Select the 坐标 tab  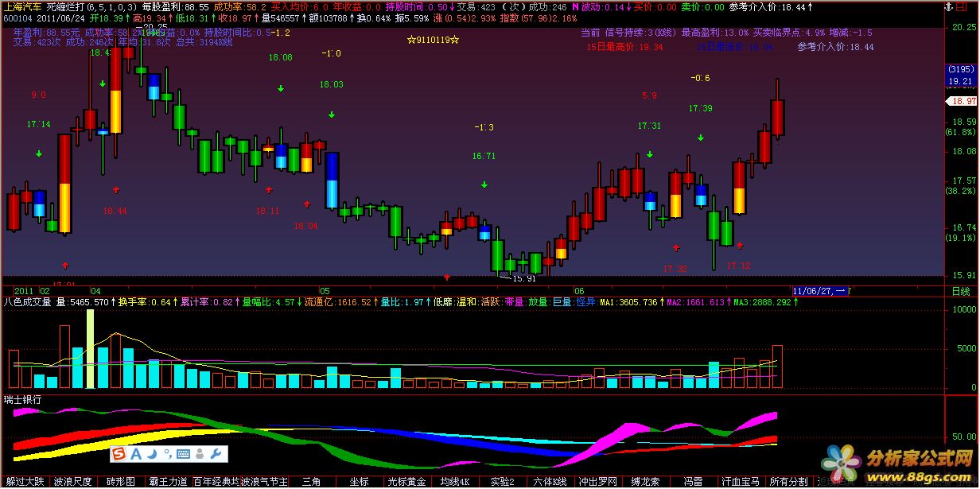tap(359, 482)
